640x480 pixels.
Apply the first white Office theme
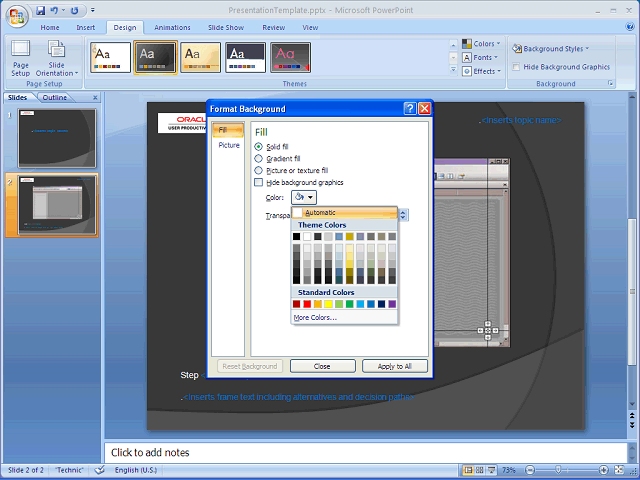click(x=110, y=57)
